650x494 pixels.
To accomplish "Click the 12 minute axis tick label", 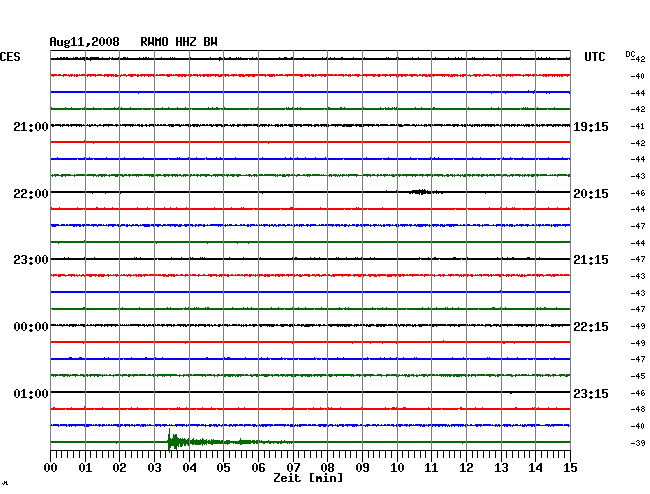I will (466, 467).
